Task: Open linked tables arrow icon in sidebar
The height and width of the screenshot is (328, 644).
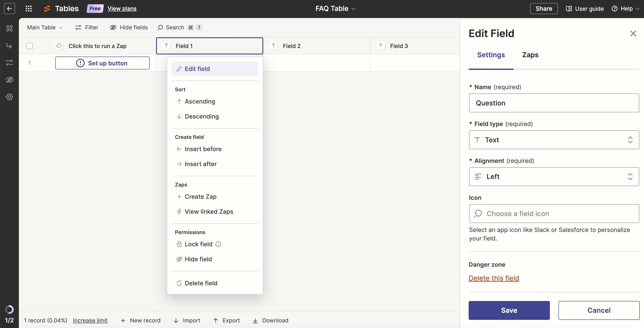Action: [x=9, y=45]
